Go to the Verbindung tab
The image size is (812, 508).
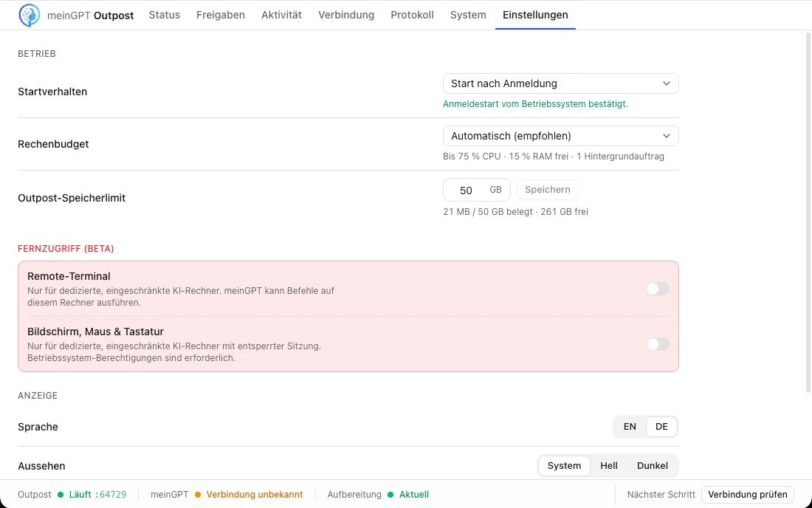click(x=346, y=15)
